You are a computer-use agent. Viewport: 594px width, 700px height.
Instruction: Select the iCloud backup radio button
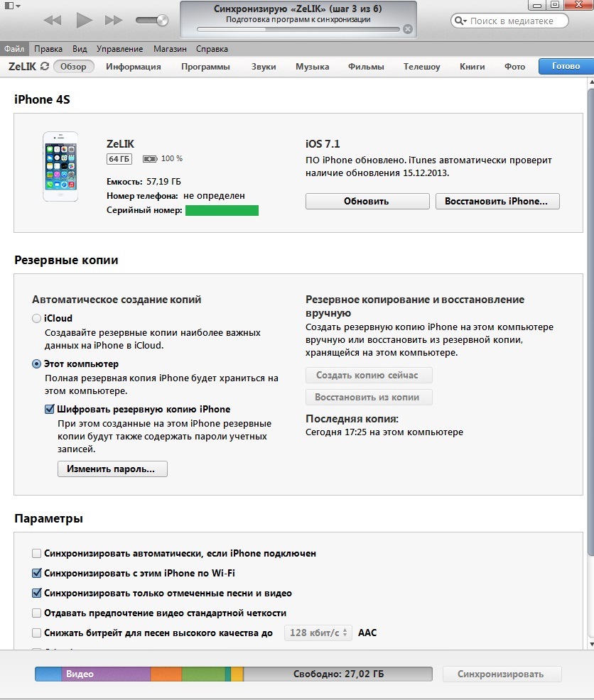pyautogui.click(x=37, y=318)
